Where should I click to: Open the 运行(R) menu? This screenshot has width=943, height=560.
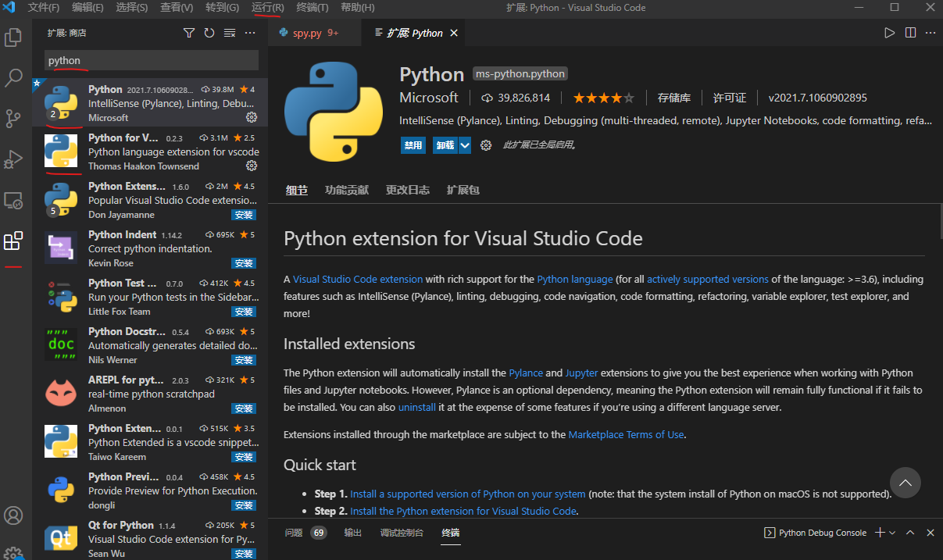coord(268,8)
